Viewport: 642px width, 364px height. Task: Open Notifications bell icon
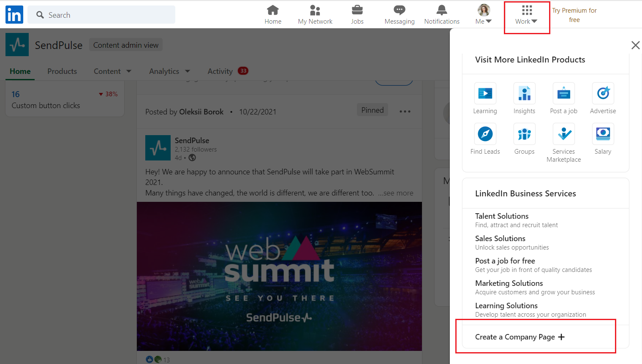(442, 15)
